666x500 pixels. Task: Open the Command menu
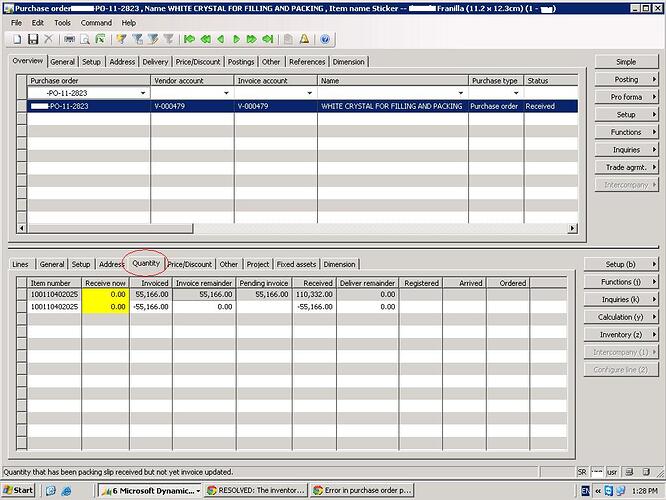[x=96, y=23]
